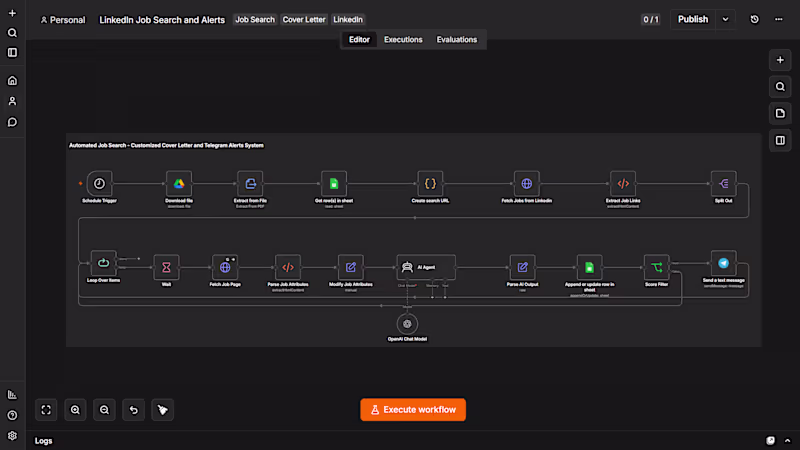Image resolution: width=800 pixels, height=450 pixels.
Task: Open the three-dot workflow options menu
Action: click(x=779, y=19)
